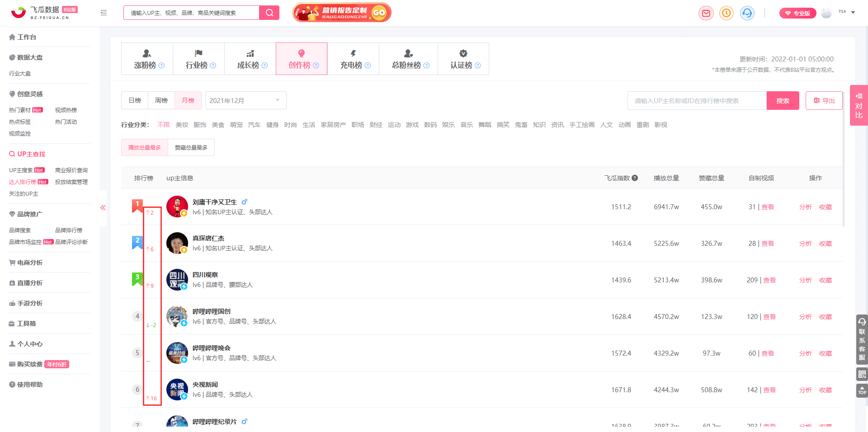The image size is (868, 432).
Task: Collapse sidebar using hamburger menu icon
Action: (104, 13)
